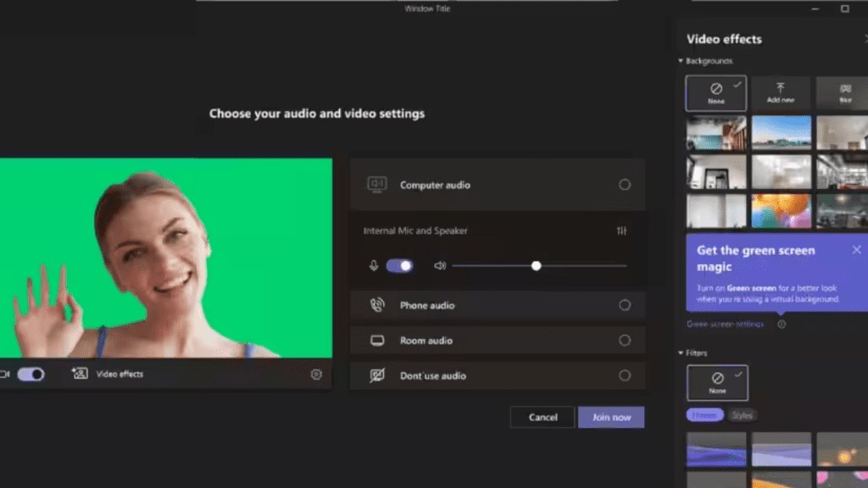Select Phone audio radio button
The height and width of the screenshot is (488, 868).
click(625, 305)
